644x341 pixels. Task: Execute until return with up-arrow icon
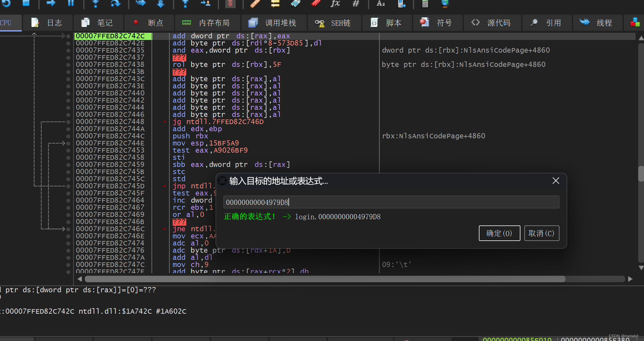click(185, 4)
